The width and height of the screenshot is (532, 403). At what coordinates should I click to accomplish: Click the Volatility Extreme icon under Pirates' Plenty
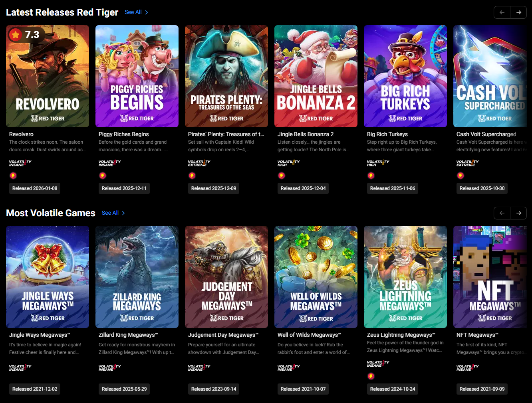(199, 163)
